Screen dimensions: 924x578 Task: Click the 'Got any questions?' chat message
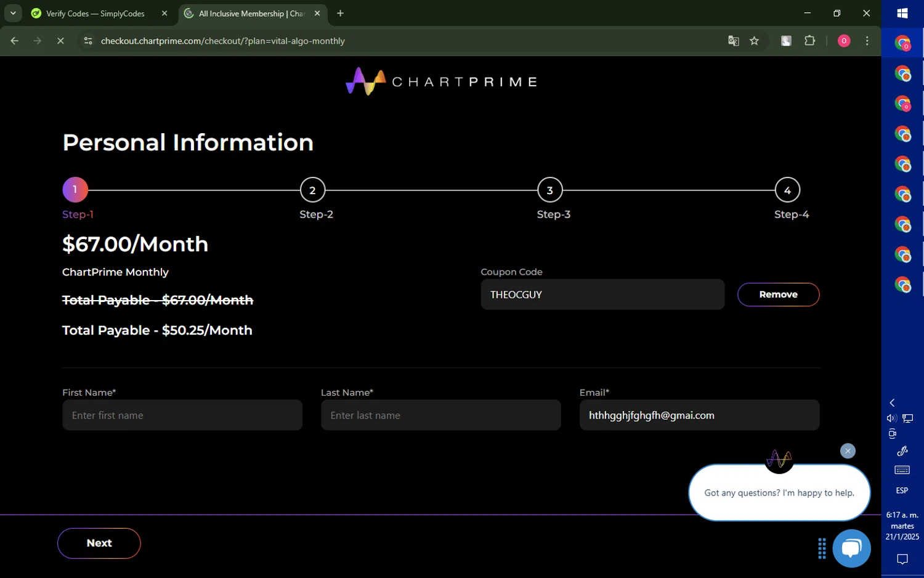click(x=779, y=493)
